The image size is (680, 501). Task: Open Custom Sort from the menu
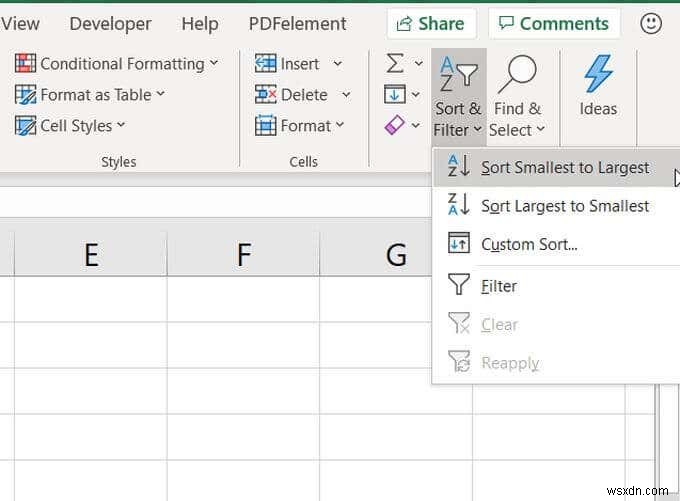coord(529,244)
